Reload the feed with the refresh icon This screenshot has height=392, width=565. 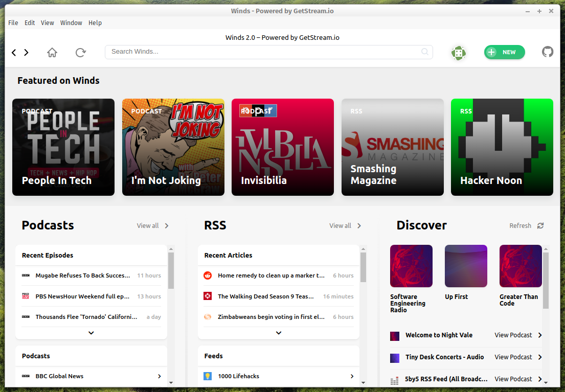point(81,53)
